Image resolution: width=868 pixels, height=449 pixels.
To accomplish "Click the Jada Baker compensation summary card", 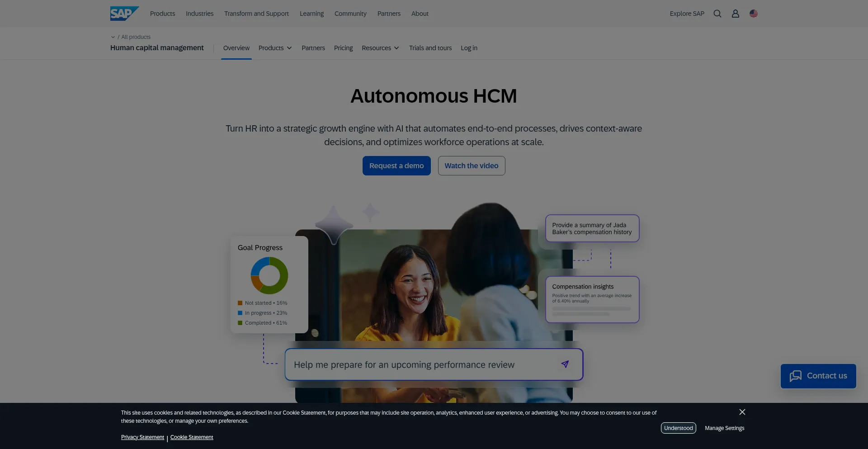I will coord(592,228).
